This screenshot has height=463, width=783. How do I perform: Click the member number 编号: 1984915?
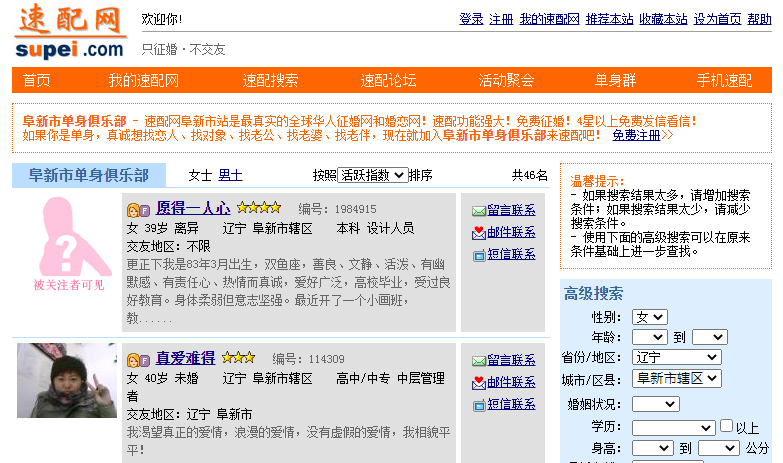click(x=338, y=209)
